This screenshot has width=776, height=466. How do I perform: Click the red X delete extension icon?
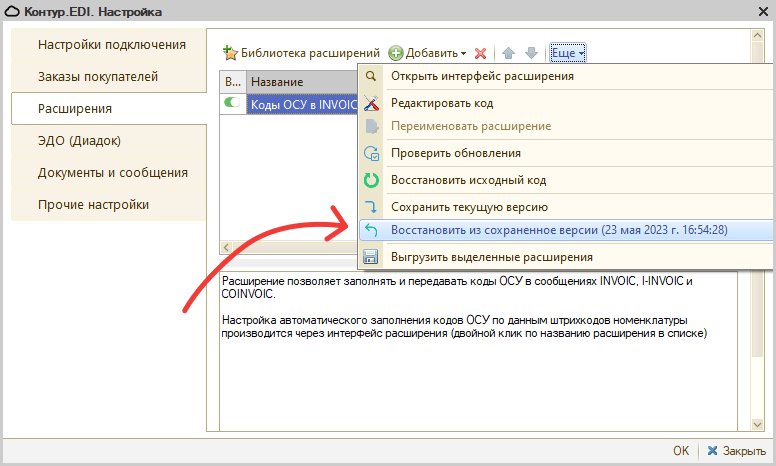coord(480,53)
